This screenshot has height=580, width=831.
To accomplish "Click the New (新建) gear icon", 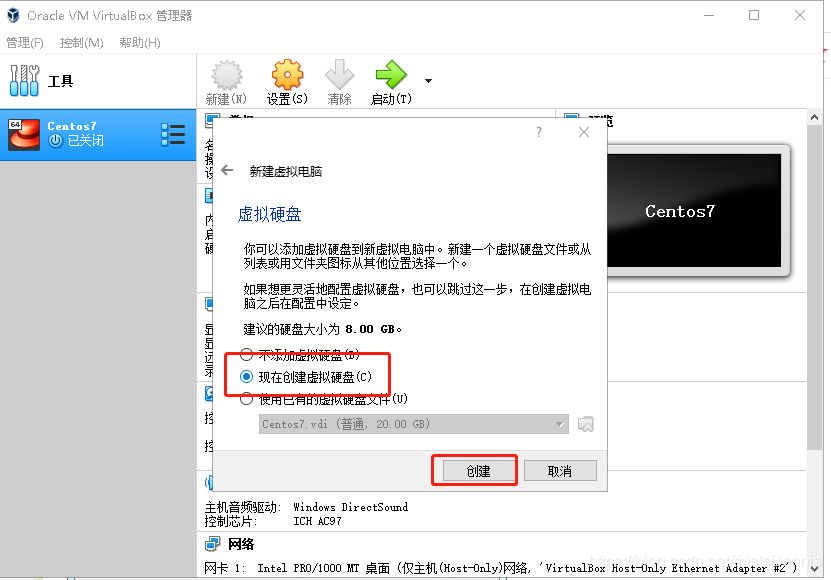I will pyautogui.click(x=227, y=75).
